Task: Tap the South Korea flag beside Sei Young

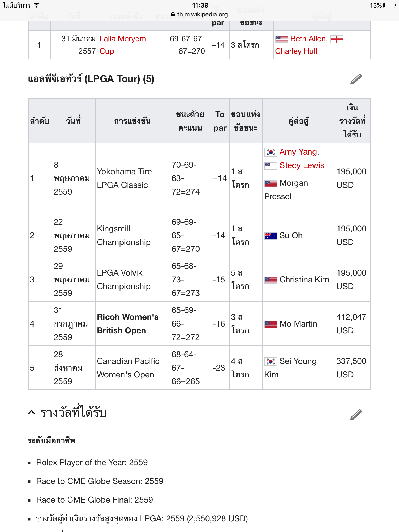Action: coord(271,361)
